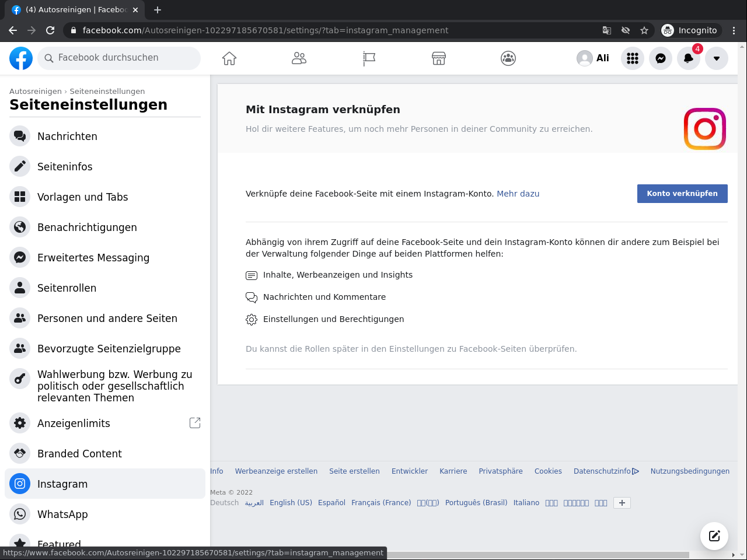The height and width of the screenshot is (560, 747).
Task: Open the notifications bell icon
Action: (689, 58)
